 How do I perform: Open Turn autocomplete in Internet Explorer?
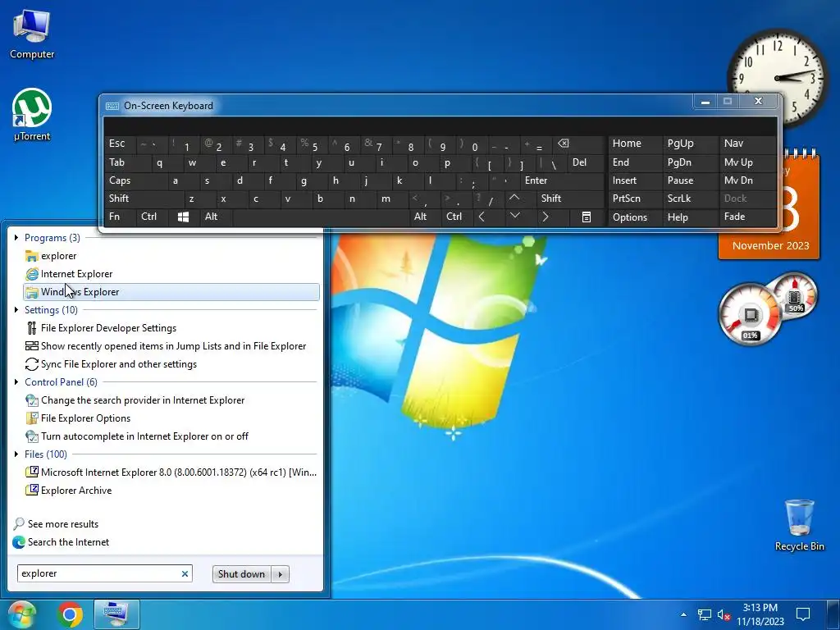pos(171,436)
